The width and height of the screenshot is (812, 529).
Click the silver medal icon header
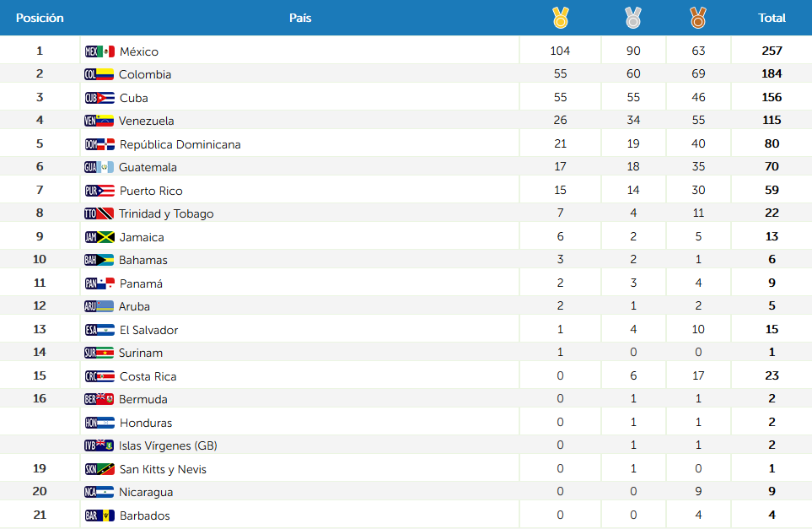point(633,17)
